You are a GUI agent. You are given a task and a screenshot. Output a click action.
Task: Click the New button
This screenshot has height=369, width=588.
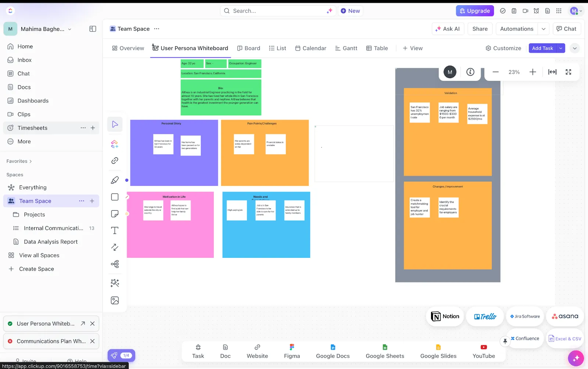point(350,11)
